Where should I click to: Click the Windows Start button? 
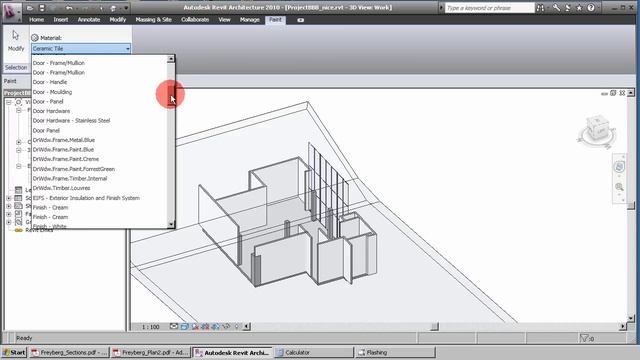(14, 352)
